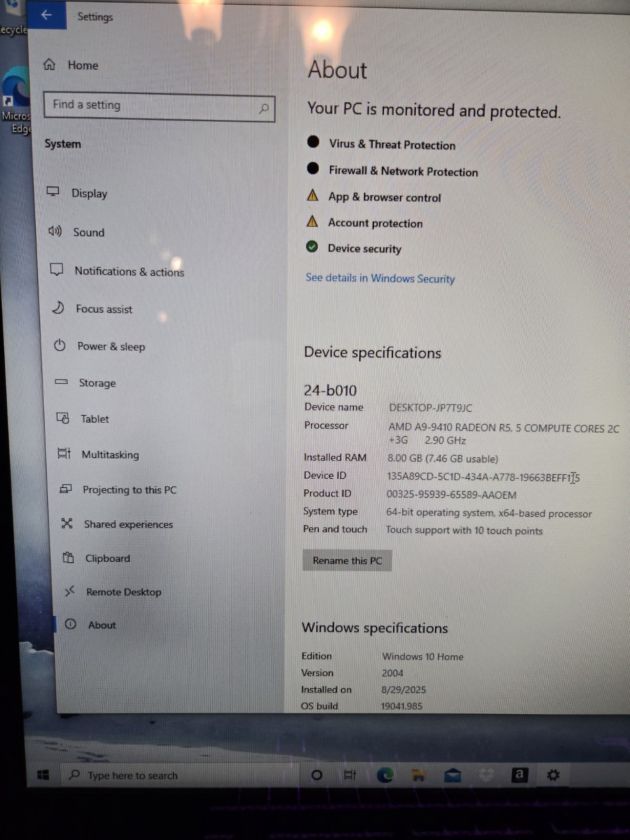Select the Display monitor icon

tap(53, 192)
